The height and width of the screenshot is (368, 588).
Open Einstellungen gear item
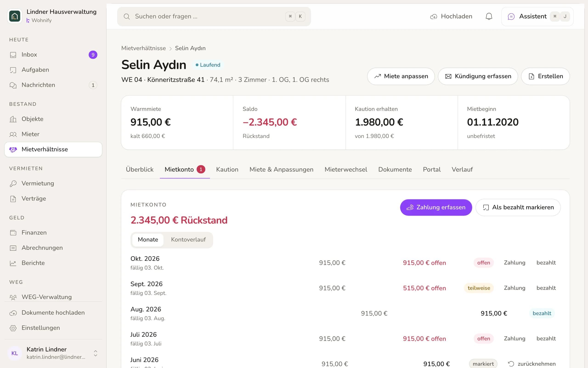click(53, 328)
